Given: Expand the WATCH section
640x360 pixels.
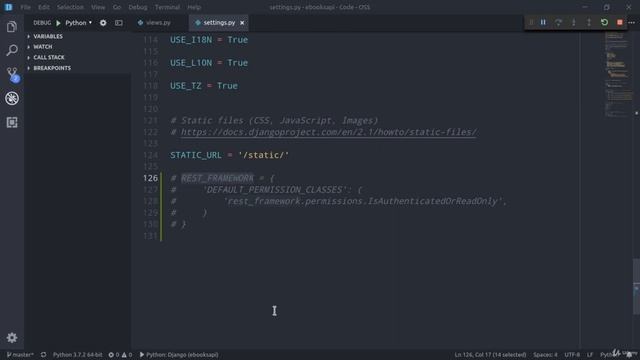Looking at the screenshot, I should [42, 47].
